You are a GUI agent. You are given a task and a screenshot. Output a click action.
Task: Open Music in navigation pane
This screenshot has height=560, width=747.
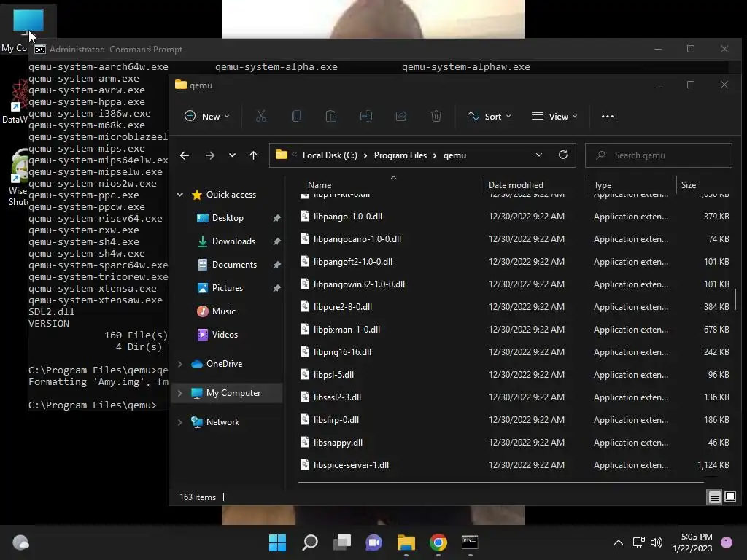tap(223, 311)
